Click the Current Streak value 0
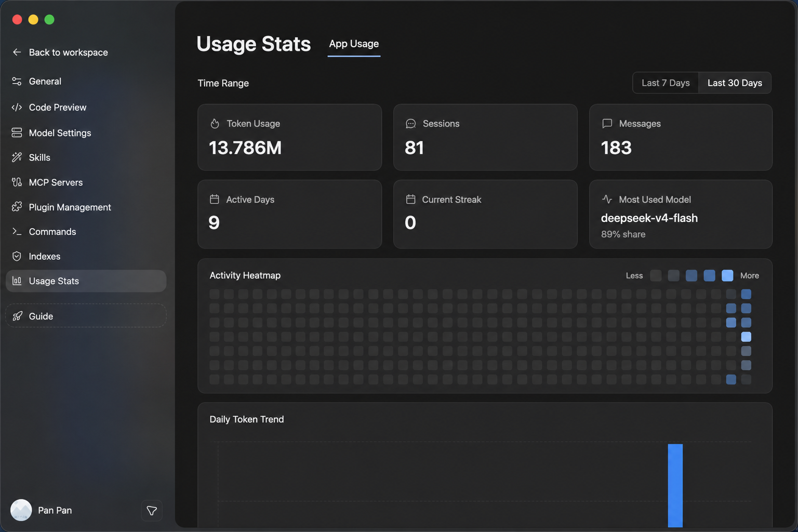This screenshot has width=798, height=532. pyautogui.click(x=410, y=223)
